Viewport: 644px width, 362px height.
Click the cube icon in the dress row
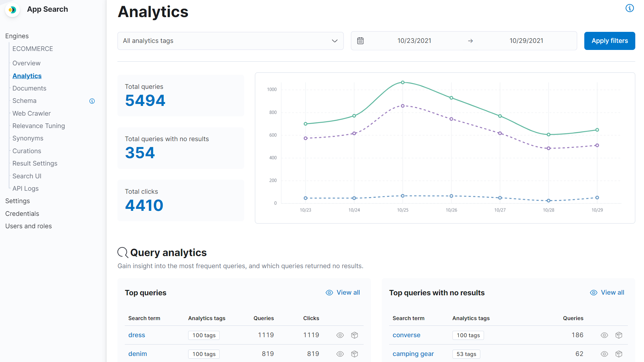click(x=355, y=335)
